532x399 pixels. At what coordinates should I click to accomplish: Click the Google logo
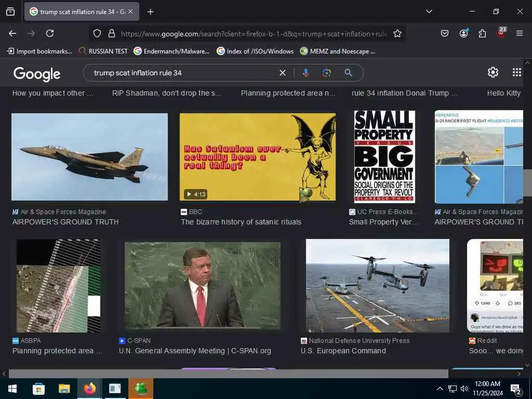tap(37, 74)
